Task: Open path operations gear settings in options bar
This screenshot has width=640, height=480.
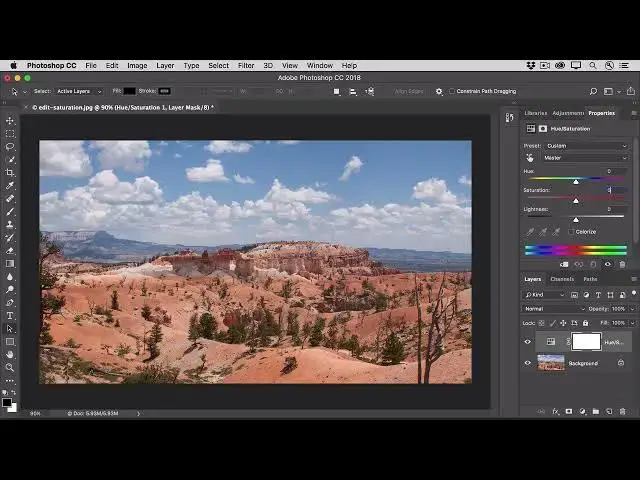Action: click(x=439, y=91)
